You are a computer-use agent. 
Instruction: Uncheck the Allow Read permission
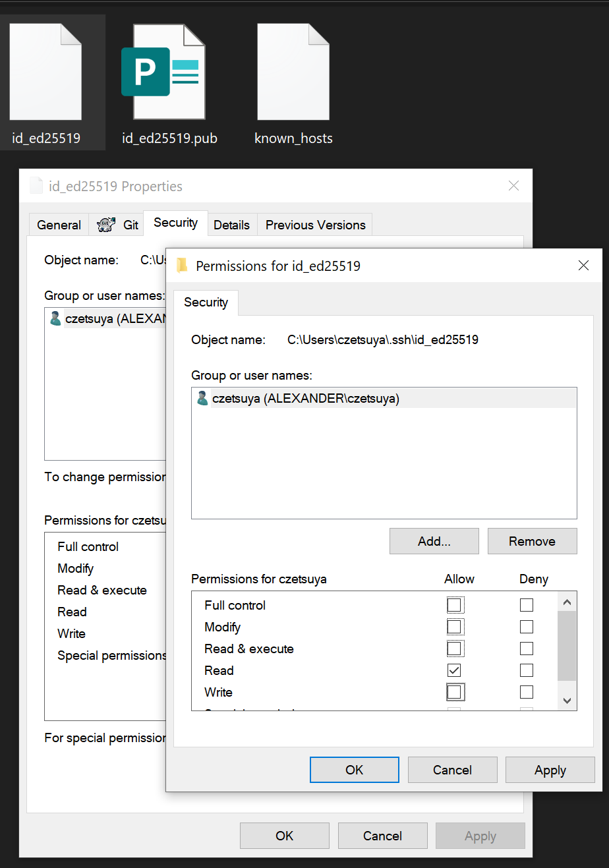click(x=455, y=670)
